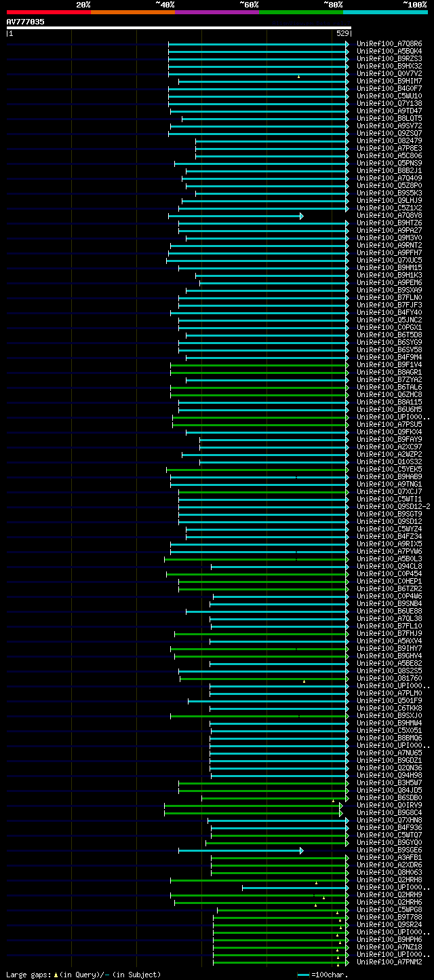Select the AV777035 query label

[26, 22]
